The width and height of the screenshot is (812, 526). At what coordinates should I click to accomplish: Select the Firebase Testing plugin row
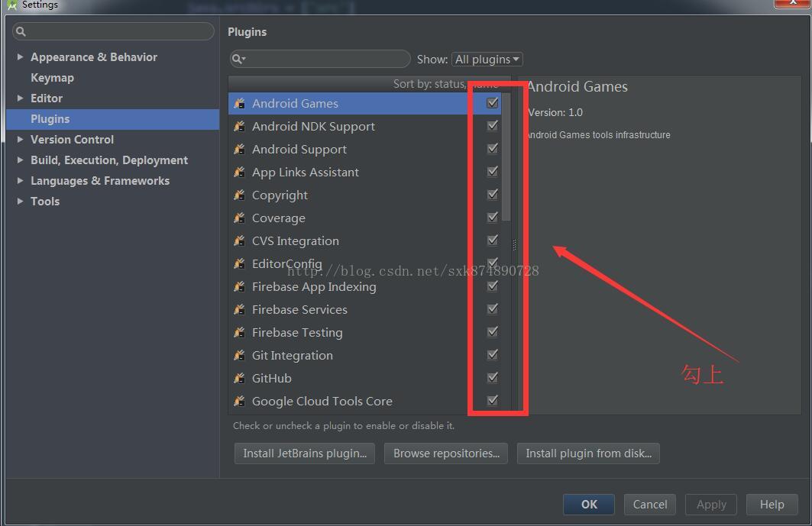point(364,332)
